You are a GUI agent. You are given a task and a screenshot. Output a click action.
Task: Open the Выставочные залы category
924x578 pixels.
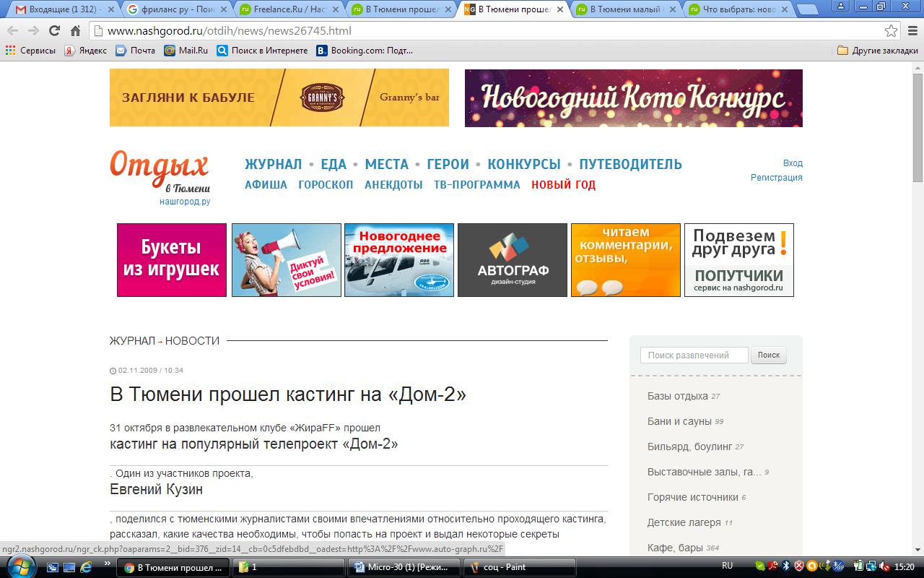click(705, 472)
